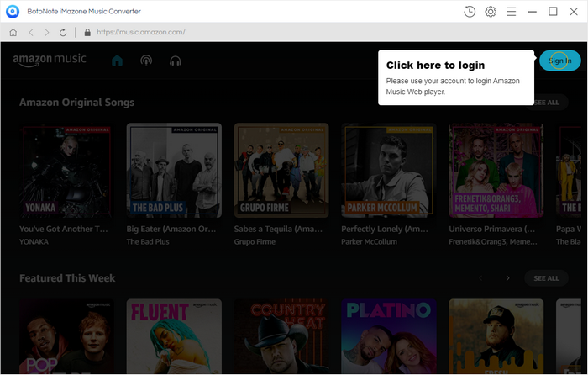Minimize the BotoNote window
The image size is (588, 375).
(x=532, y=12)
